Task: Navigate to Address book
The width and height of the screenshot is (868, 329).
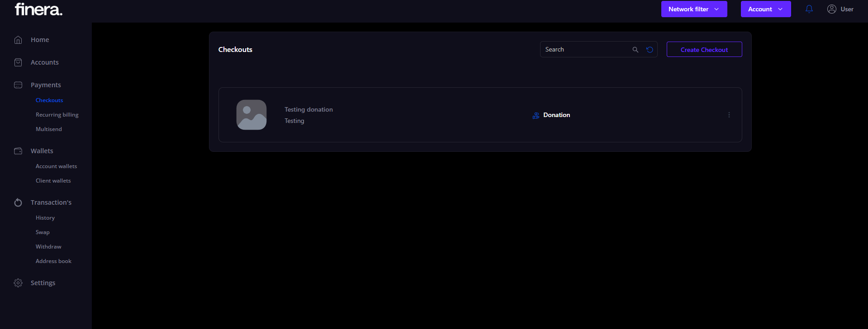Action: click(53, 261)
